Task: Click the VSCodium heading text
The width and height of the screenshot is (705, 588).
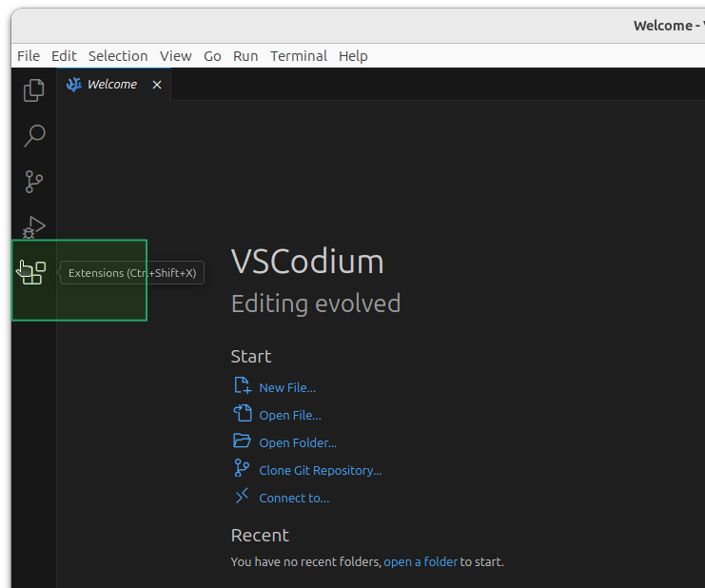Action: pyautogui.click(x=307, y=262)
